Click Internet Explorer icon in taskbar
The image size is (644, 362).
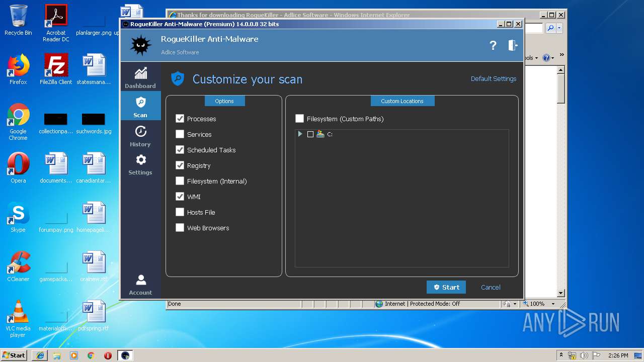[x=40, y=355]
